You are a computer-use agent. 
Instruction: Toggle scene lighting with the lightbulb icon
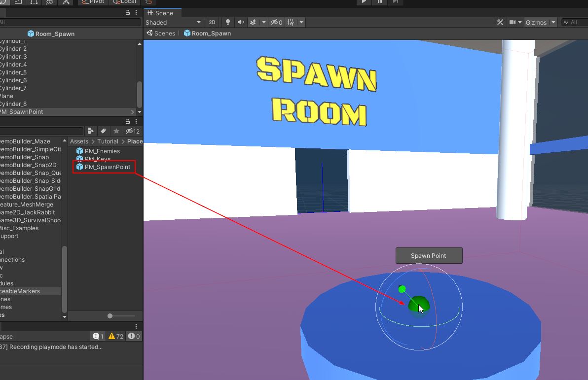(227, 22)
